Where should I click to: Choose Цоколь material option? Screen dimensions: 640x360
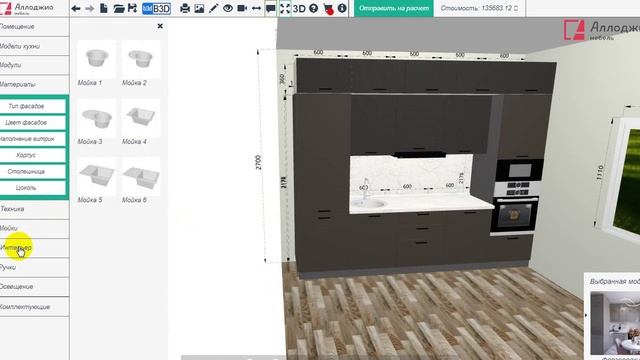tap(33, 188)
